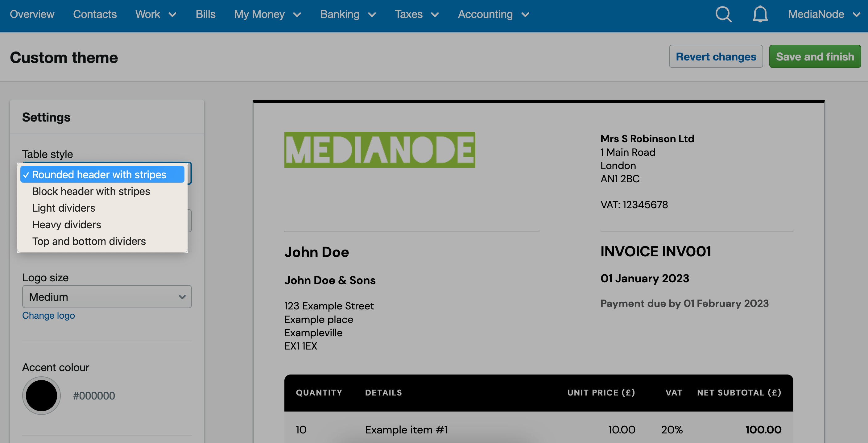Open the Logo size dropdown
The width and height of the screenshot is (868, 443).
[x=107, y=297]
